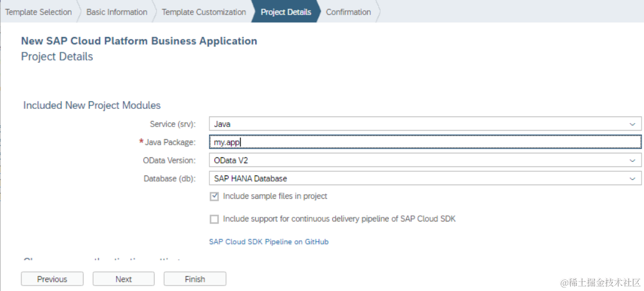
Task: Click the OData V2 combo box text
Action: 231,160
